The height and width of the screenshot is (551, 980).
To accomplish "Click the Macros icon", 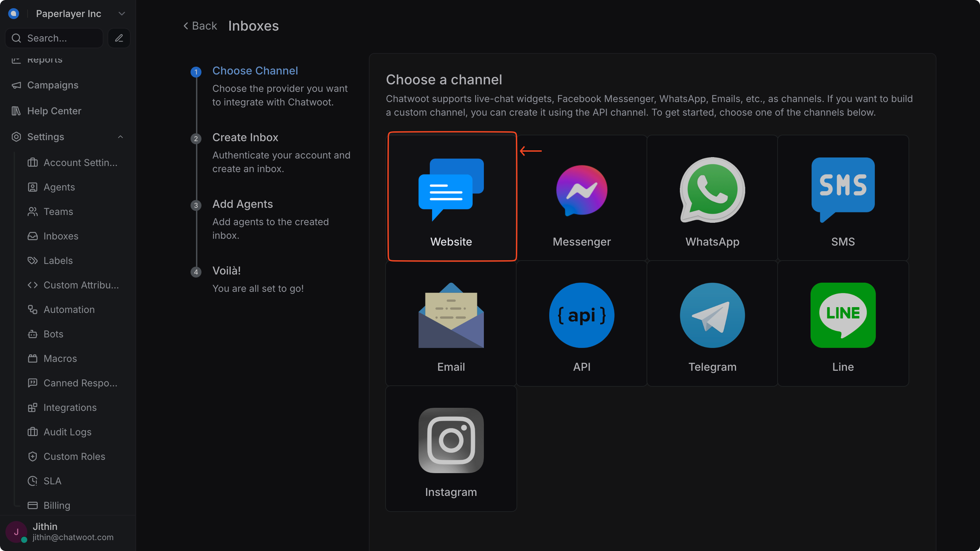I will pos(33,358).
